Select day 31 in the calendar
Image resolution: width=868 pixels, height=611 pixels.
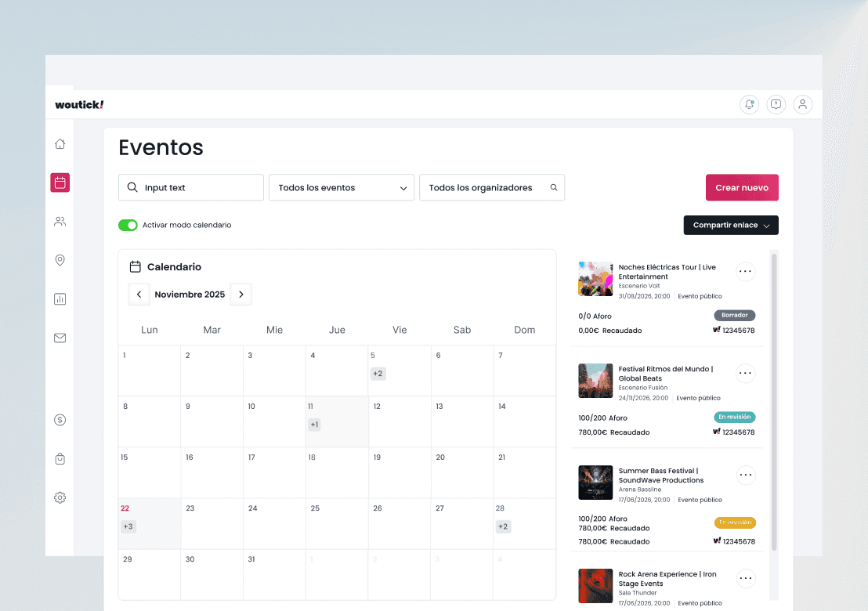click(274, 574)
